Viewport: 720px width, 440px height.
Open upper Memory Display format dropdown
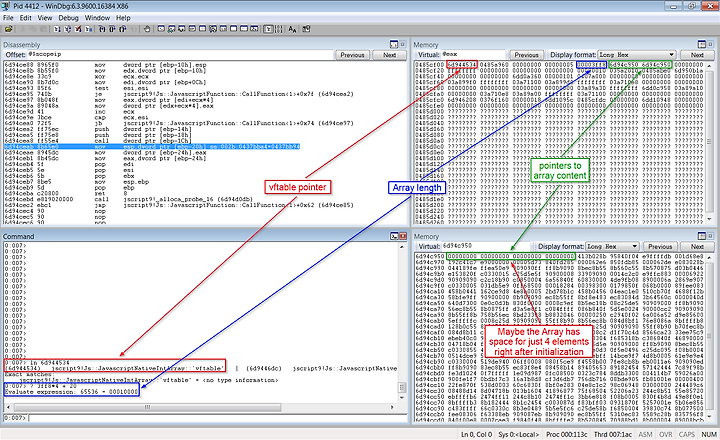(x=636, y=55)
